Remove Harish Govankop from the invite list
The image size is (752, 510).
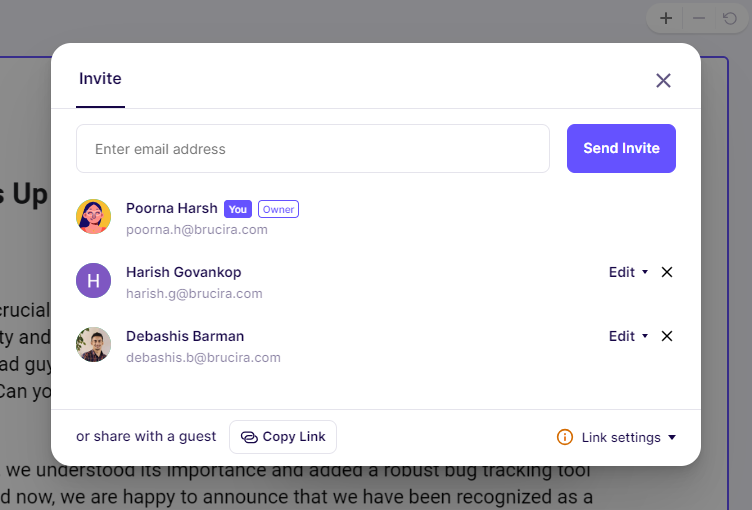click(x=667, y=272)
